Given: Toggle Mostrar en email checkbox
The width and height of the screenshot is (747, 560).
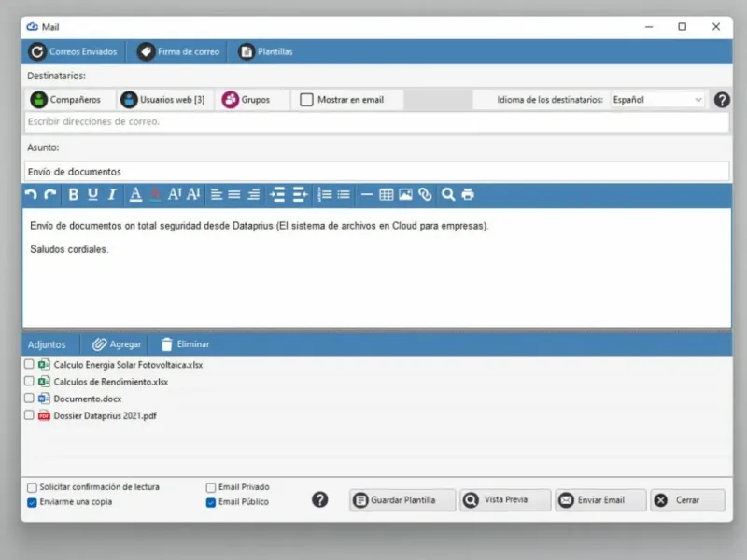Looking at the screenshot, I should (307, 100).
